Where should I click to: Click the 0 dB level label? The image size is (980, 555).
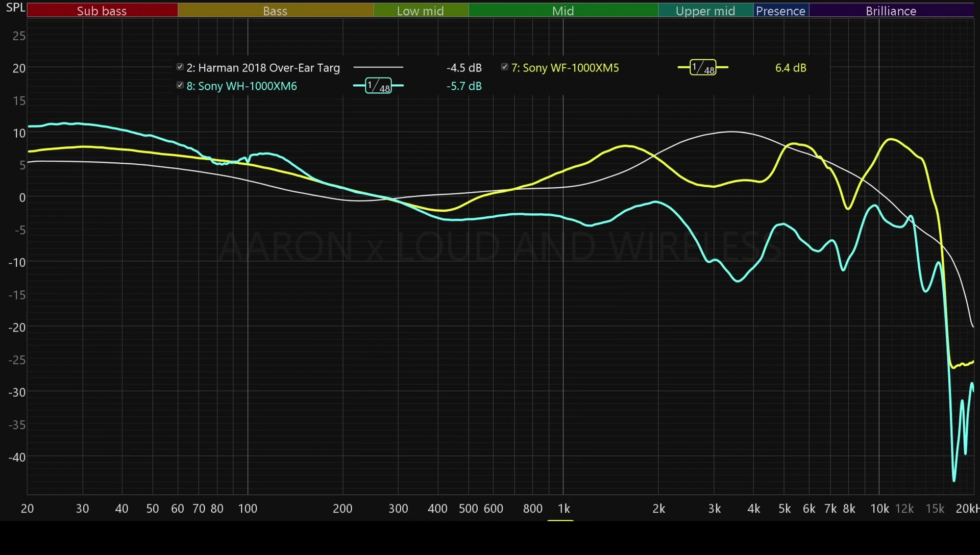tap(22, 198)
